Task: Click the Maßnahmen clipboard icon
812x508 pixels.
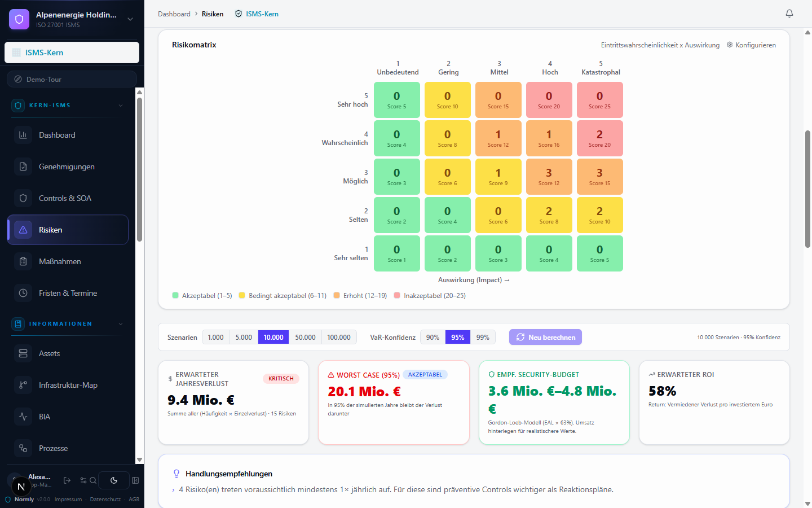Action: [23, 261]
